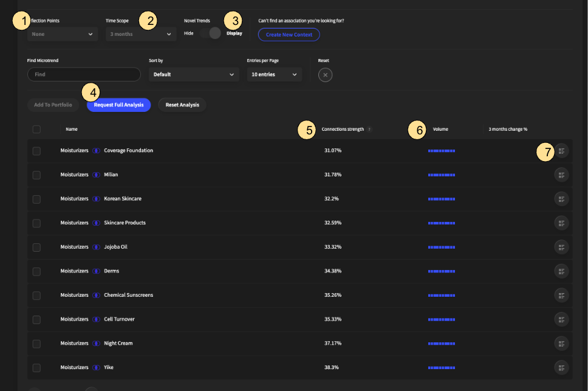Screen dimensions: 588x391
Task: Click the Reset X icon button
Action: tap(325, 75)
